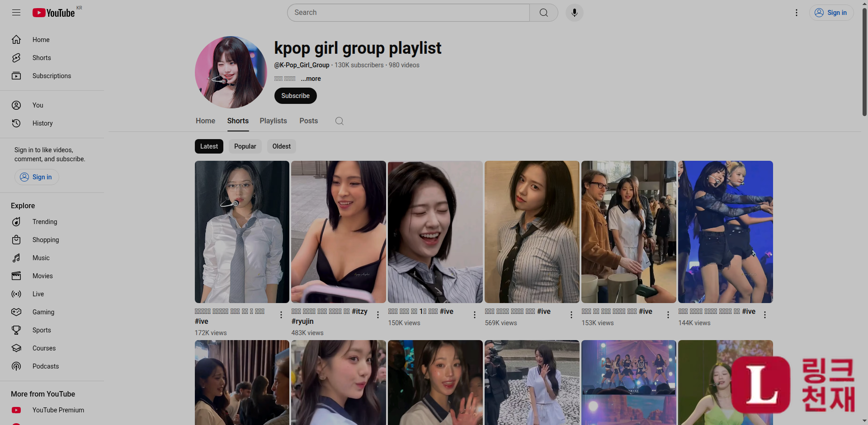Switch to the channel Home tab
Viewport: 868px width, 425px height.
coord(205,121)
